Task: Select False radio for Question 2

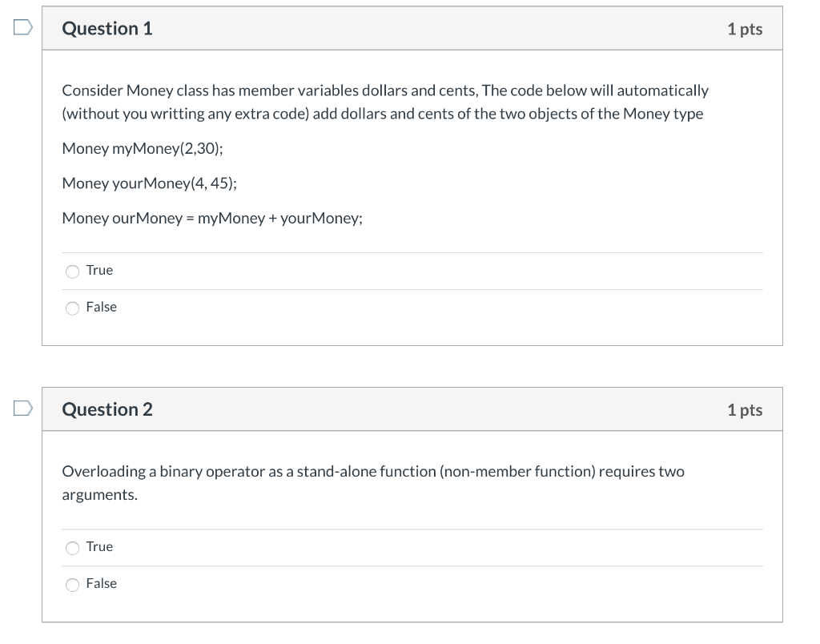Action: (x=72, y=584)
